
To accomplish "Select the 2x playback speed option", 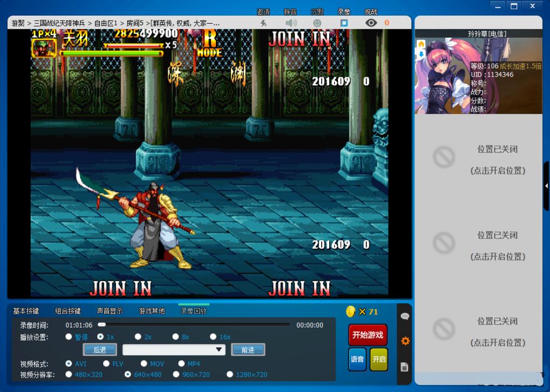I will coord(138,337).
